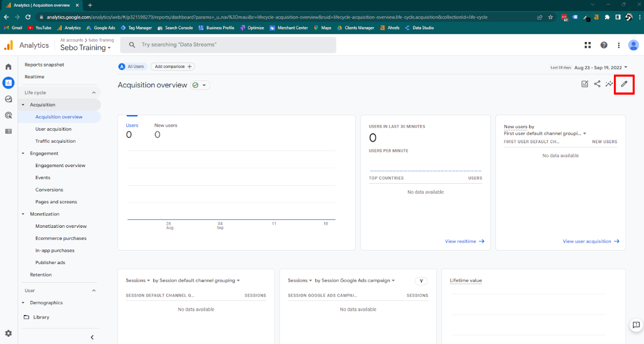The width and height of the screenshot is (644, 344).
Task: Open the User acquisition report
Action: [x=53, y=129]
